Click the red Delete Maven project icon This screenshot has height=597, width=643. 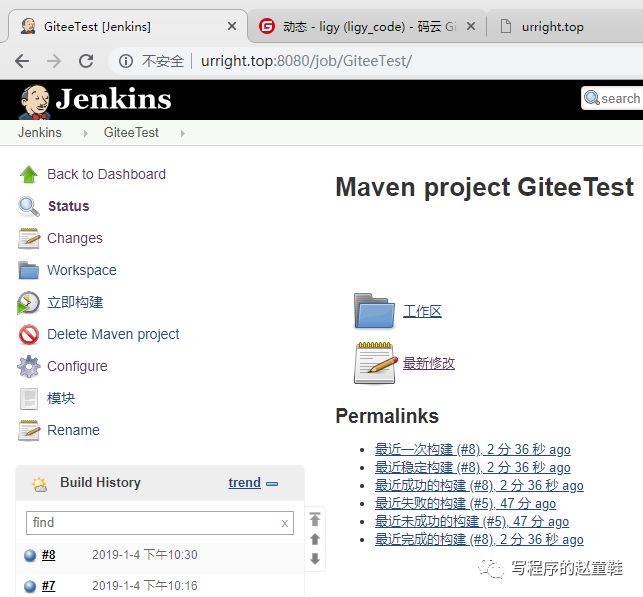(29, 335)
